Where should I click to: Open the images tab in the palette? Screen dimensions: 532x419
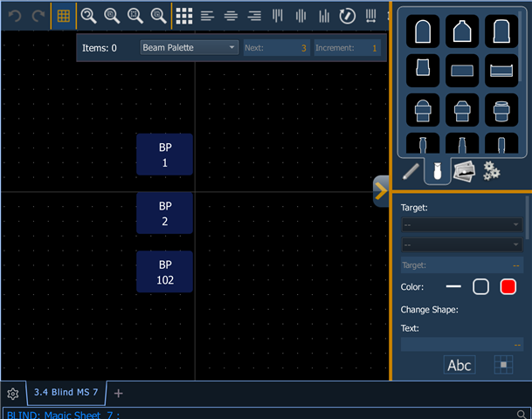point(464,171)
